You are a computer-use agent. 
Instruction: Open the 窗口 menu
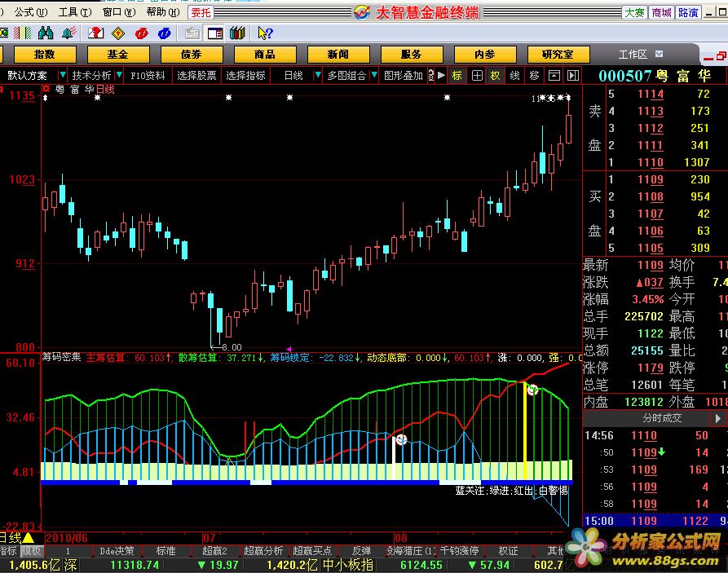click(119, 12)
